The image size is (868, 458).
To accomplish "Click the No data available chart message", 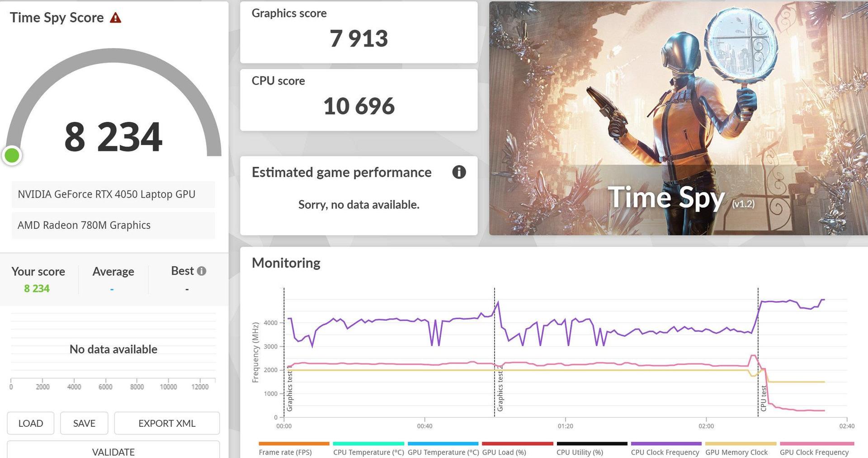I will point(113,349).
